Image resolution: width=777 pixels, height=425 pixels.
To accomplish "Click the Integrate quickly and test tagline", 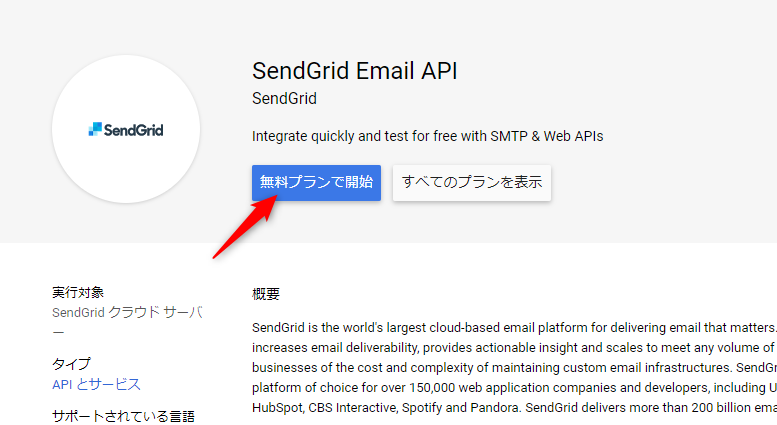I will point(427,136).
